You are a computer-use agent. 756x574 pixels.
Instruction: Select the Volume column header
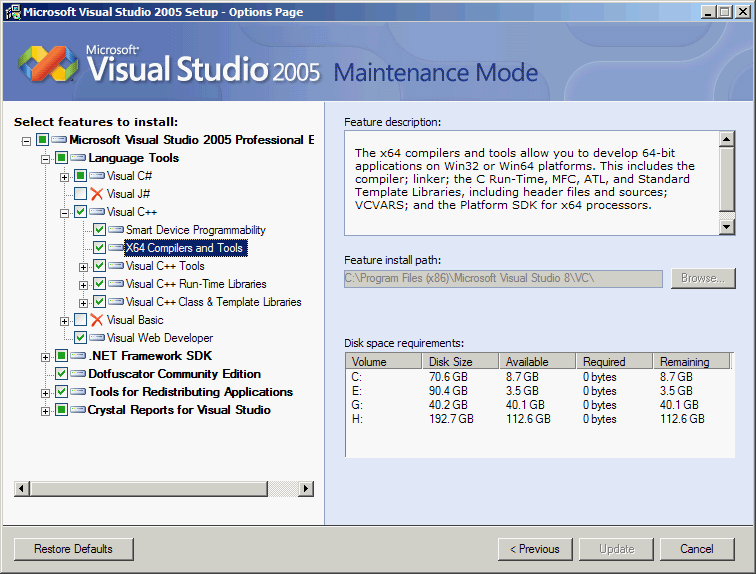[384, 361]
